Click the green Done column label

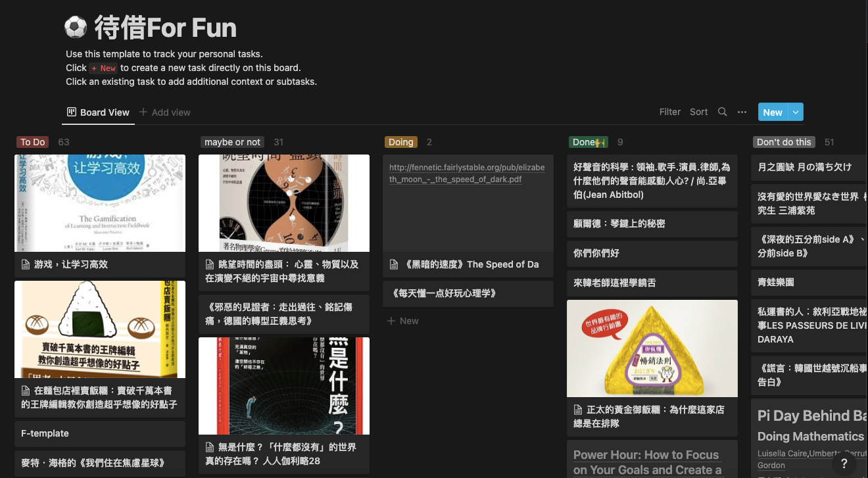(588, 142)
